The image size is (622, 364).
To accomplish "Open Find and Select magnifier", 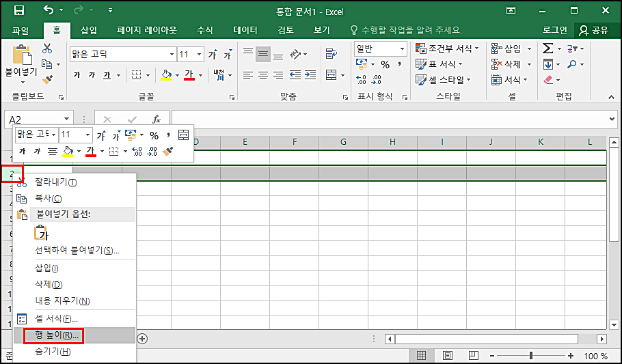I will click(572, 64).
